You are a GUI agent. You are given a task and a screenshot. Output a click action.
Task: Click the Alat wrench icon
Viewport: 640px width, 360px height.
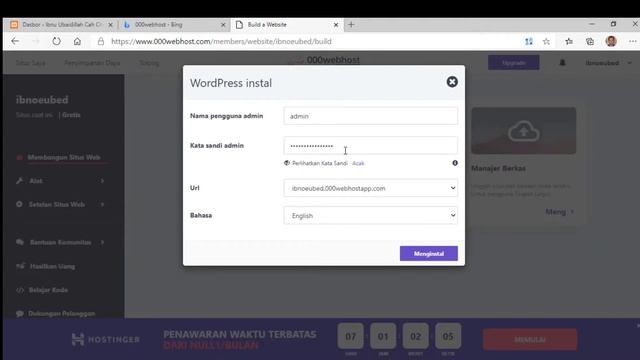(20, 180)
